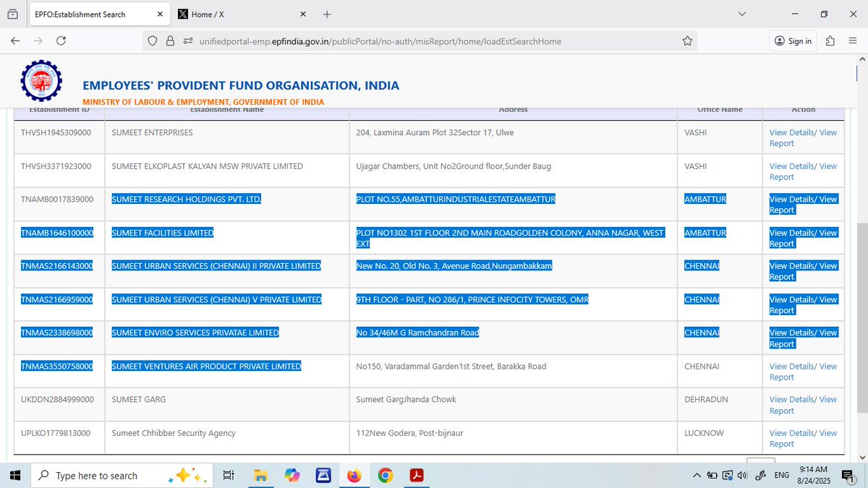Open Firefox application hamburger menu
The height and width of the screenshot is (488, 868).
coord(852,41)
